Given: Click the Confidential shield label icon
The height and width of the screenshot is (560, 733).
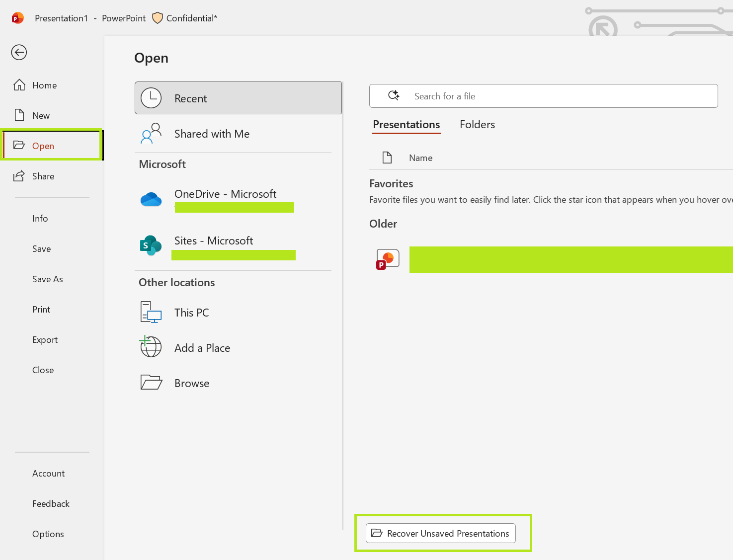Looking at the screenshot, I should point(158,18).
